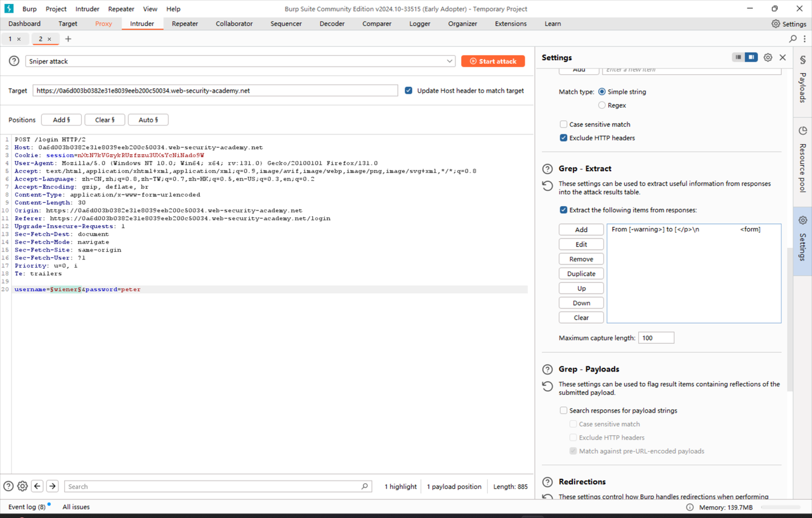Enable Search responses for payload strings
Viewport: 812px width, 518px height.
click(563, 410)
